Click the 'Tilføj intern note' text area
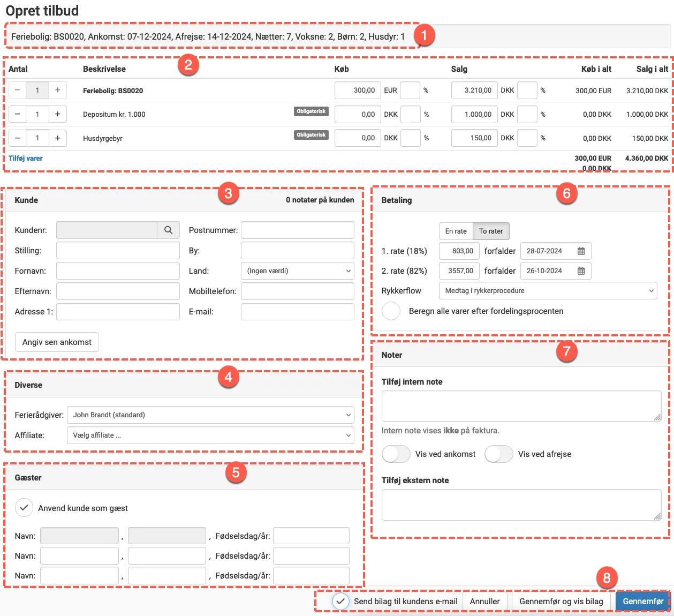 click(x=521, y=405)
